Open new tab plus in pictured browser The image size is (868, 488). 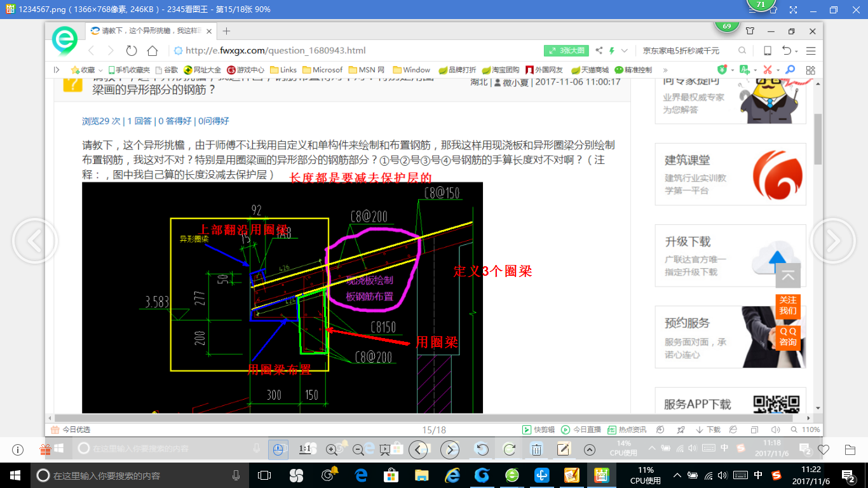coord(226,30)
